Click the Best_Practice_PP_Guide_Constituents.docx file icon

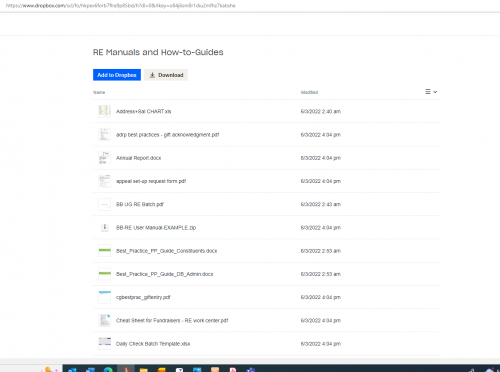coord(104,251)
